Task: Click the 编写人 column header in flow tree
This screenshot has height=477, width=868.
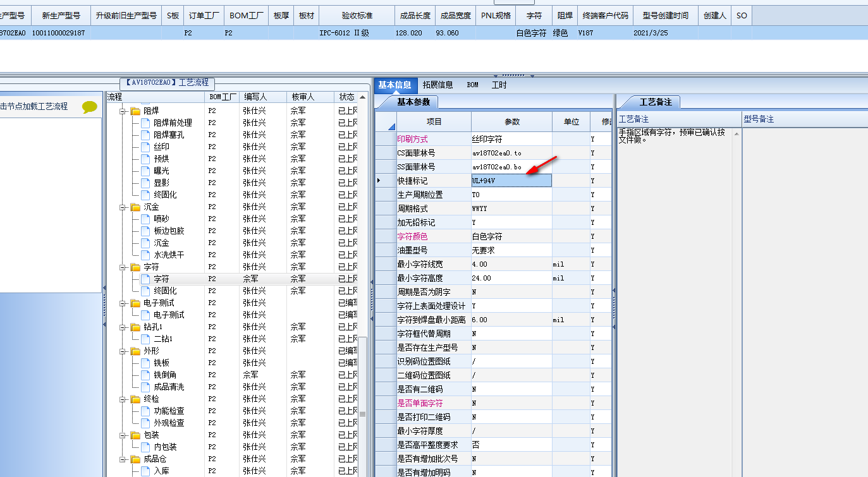Action: [x=262, y=97]
